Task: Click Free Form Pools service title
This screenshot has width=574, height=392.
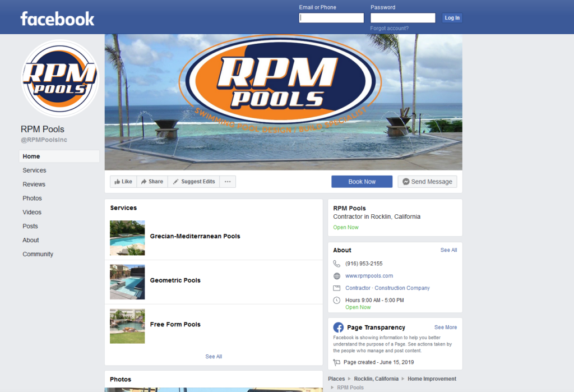Action: (175, 324)
